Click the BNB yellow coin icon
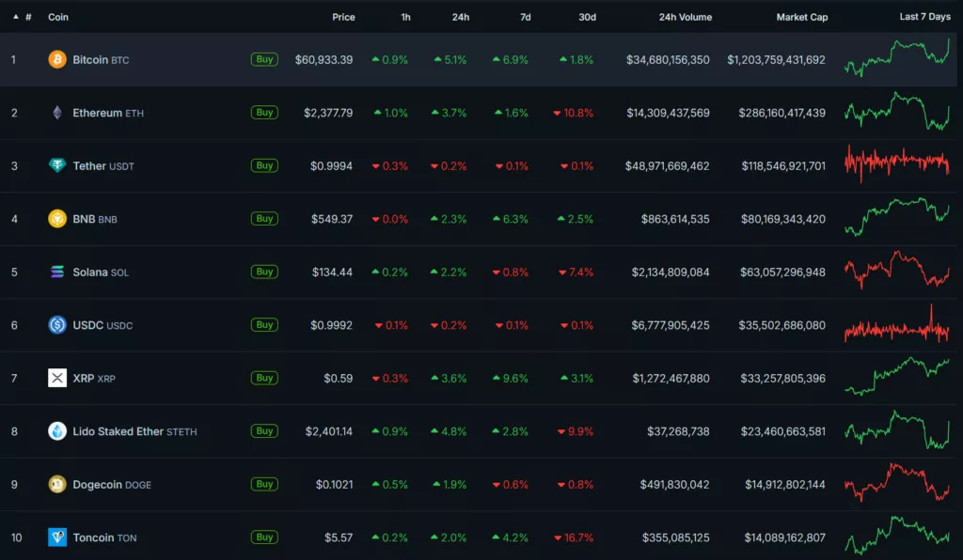 [57, 219]
